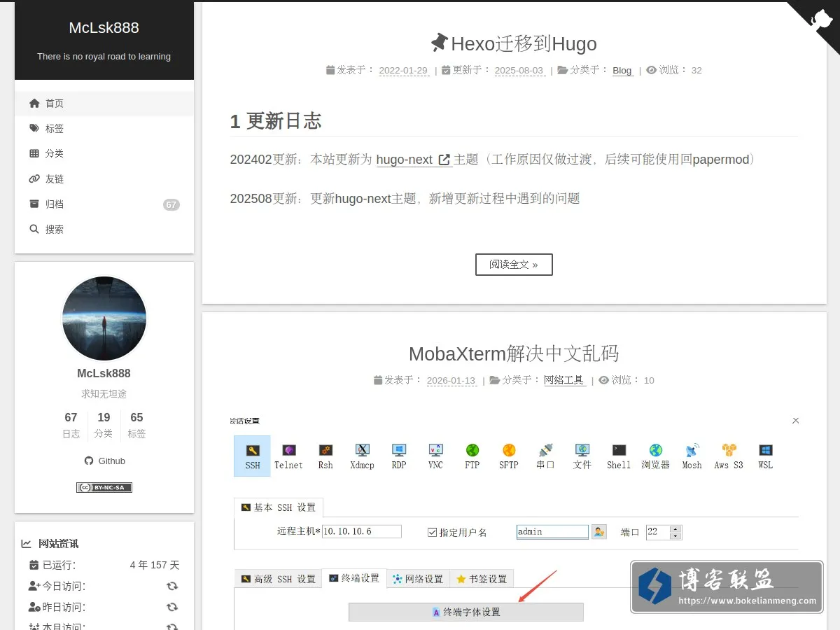Viewport: 840px width, 630px height.
Task: Switch to the 终端设置 tab
Action: (354, 578)
